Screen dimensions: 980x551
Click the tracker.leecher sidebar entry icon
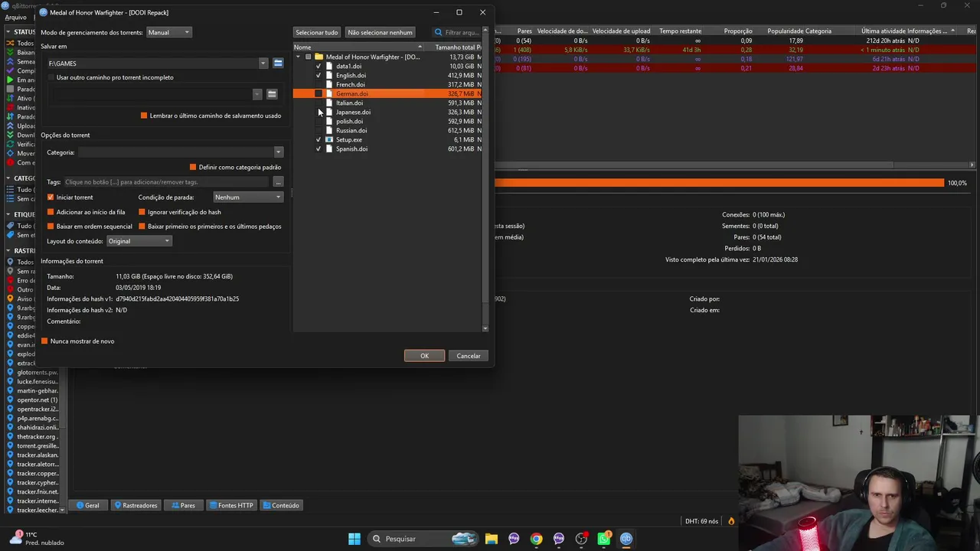pos(10,510)
